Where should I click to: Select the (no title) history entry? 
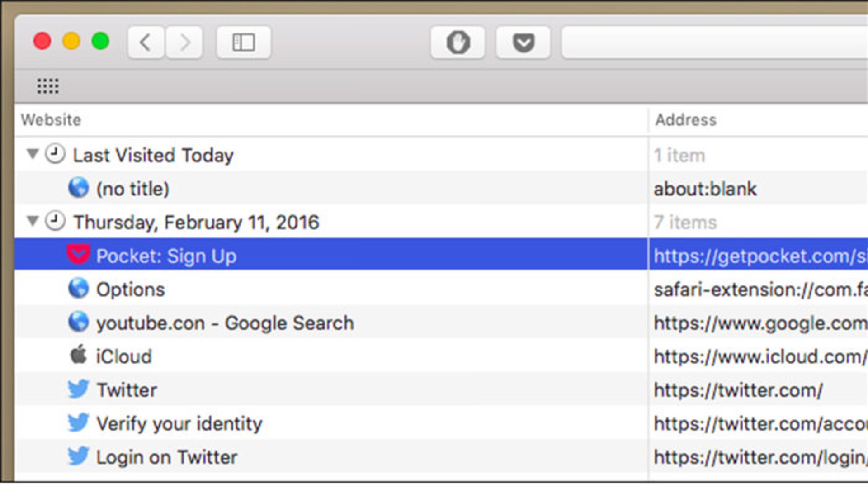[132, 189]
